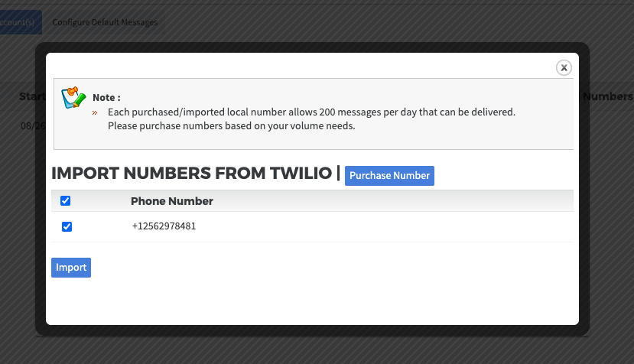Uncheck the +12562978481 number checkbox
The width and height of the screenshot is (634, 364).
[x=67, y=226]
